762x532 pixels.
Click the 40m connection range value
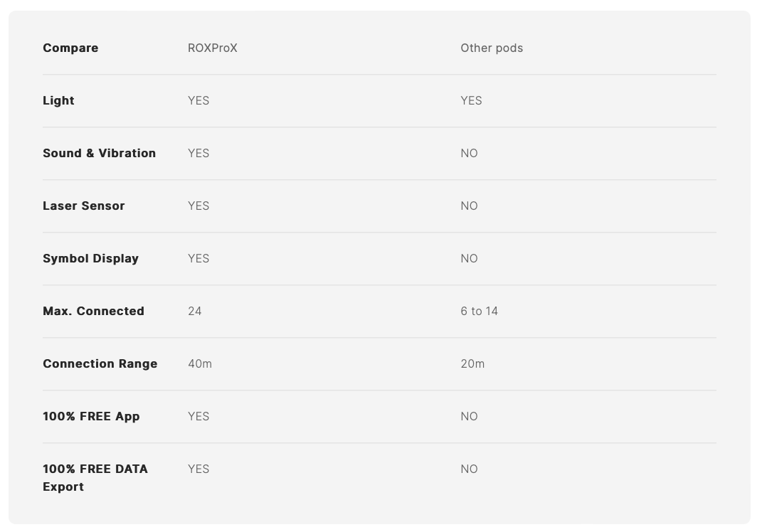click(x=199, y=363)
